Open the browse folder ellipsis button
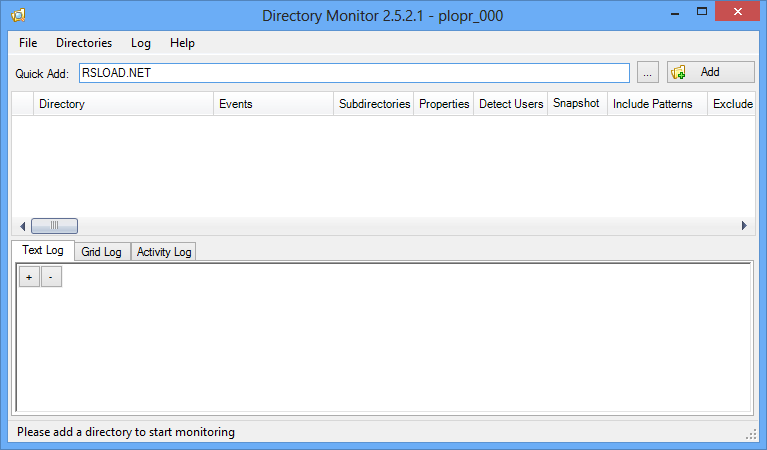 click(x=648, y=72)
